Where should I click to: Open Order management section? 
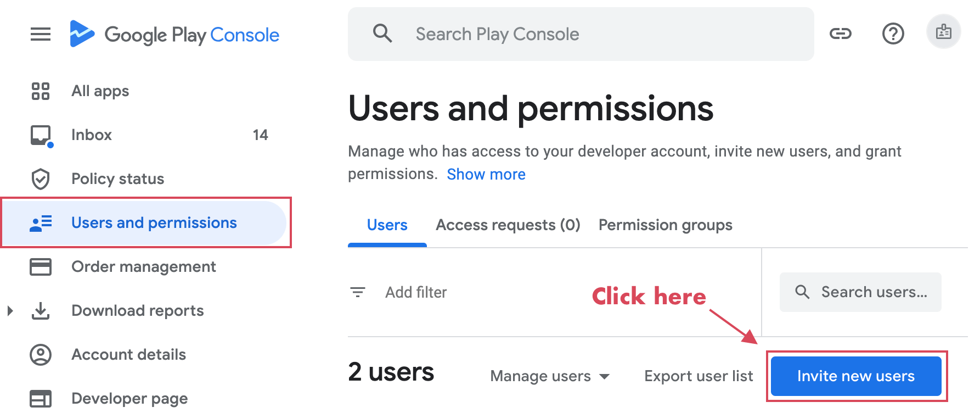[x=143, y=267]
